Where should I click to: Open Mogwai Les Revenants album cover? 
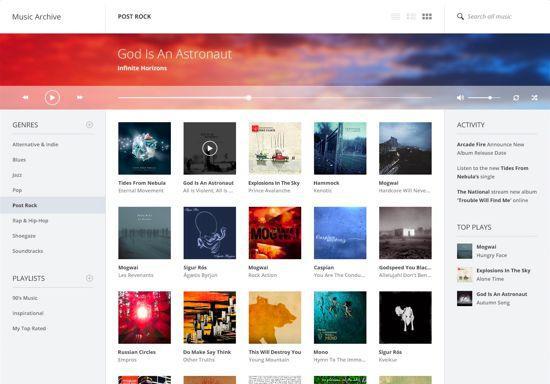tap(145, 233)
